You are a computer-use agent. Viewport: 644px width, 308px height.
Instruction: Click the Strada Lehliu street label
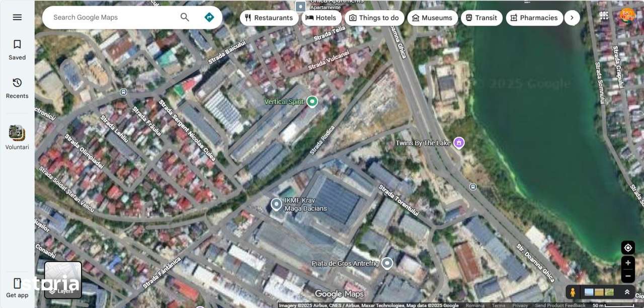(114, 128)
